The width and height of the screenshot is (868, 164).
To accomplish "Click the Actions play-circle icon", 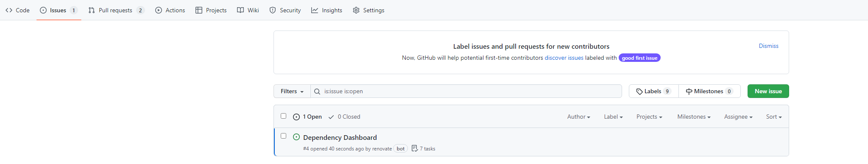I will pos(159,10).
